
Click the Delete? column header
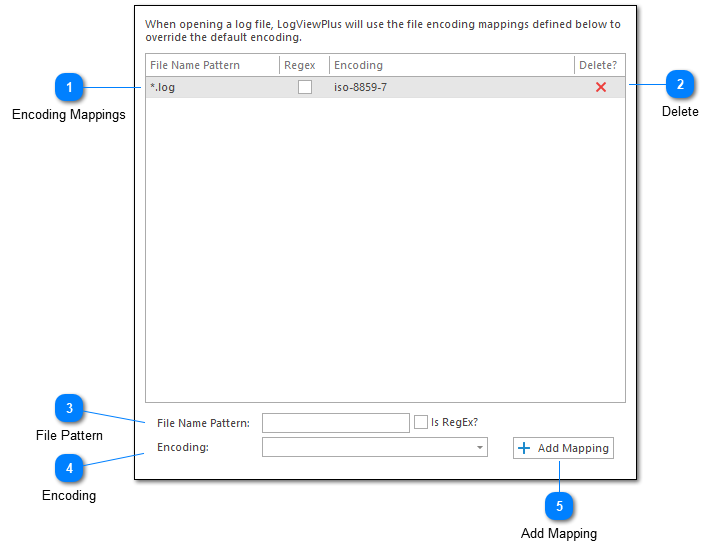click(599, 65)
